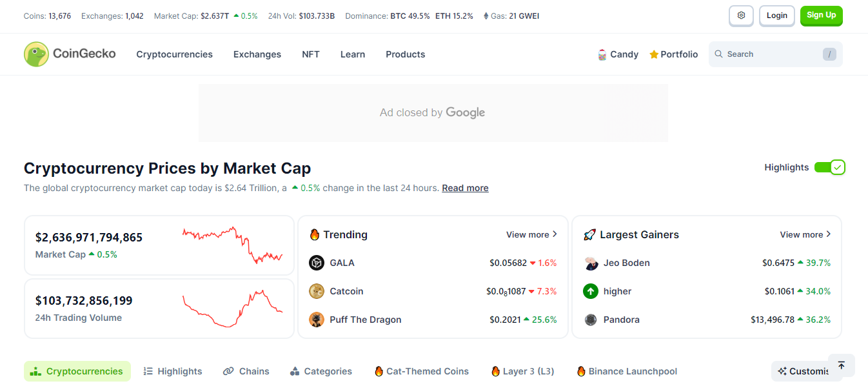Switch to the Categories tab
This screenshot has height=388, width=868.
(321, 371)
